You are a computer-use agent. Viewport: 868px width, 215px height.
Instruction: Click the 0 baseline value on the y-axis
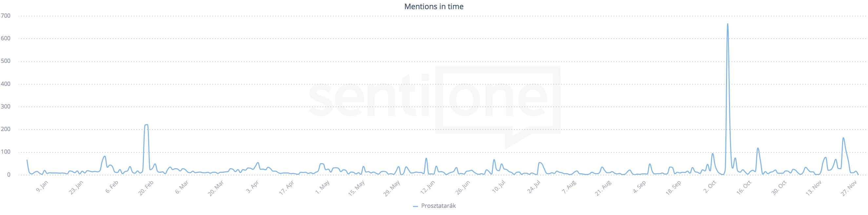click(9, 175)
